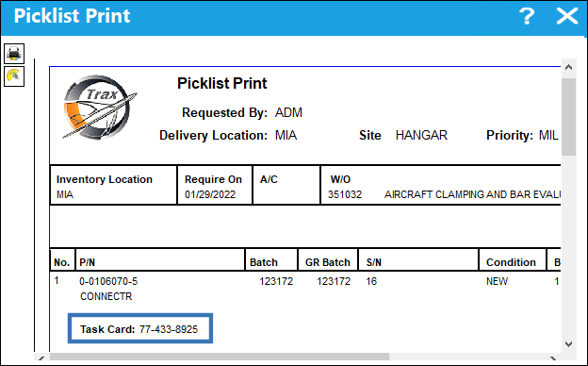Click the S/N column header
Image resolution: width=588 pixels, height=366 pixels.
point(373,262)
